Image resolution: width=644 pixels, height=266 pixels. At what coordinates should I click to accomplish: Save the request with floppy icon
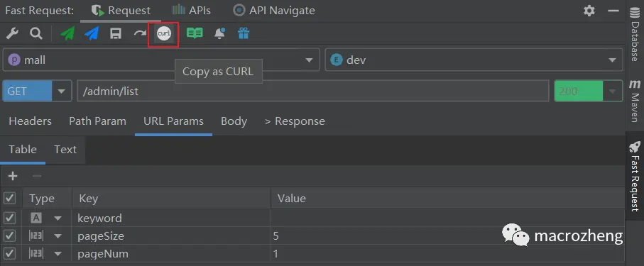pyautogui.click(x=116, y=33)
